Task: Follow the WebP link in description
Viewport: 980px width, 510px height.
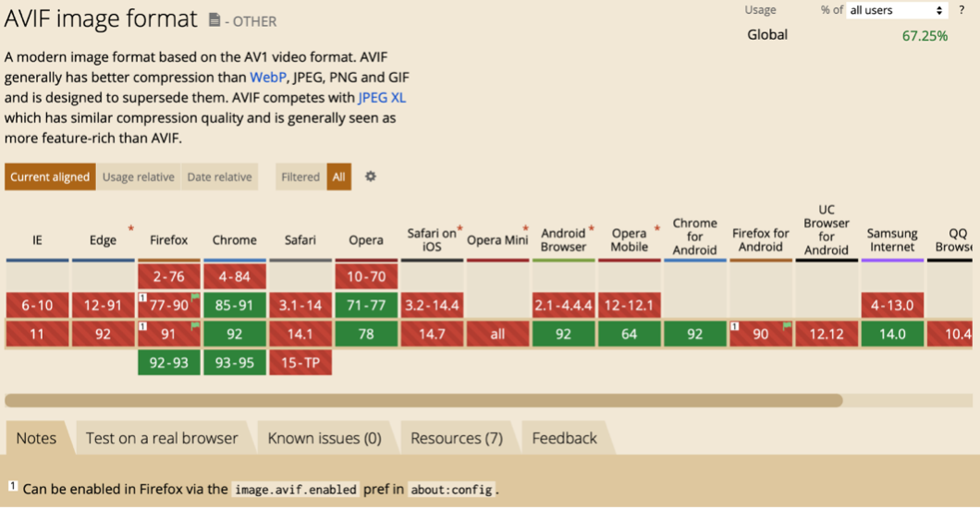Action: point(268,77)
